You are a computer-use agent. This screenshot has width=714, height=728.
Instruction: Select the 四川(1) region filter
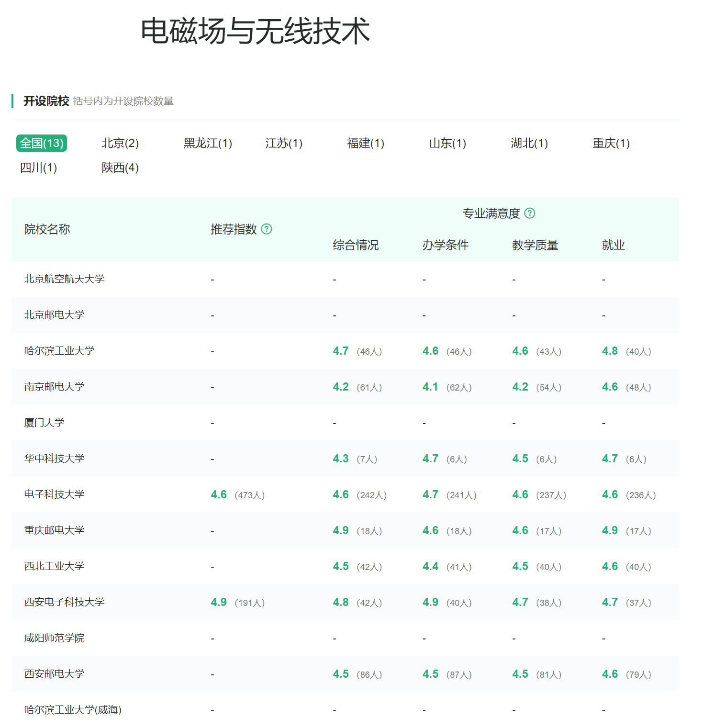38,168
